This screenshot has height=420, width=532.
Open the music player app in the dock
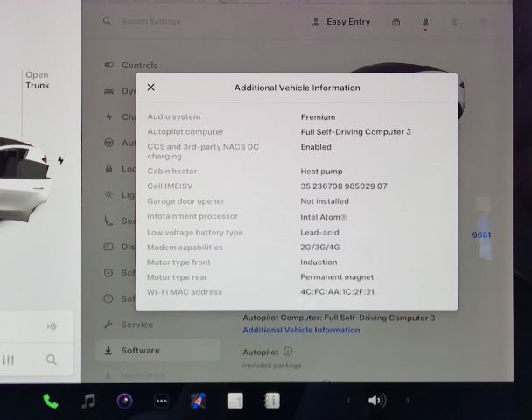click(87, 401)
